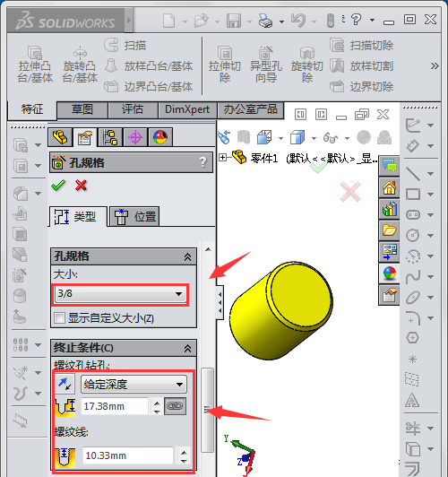Open the 草图 (Sketch) ribbon tab
The image size is (448, 477).
click(82, 109)
